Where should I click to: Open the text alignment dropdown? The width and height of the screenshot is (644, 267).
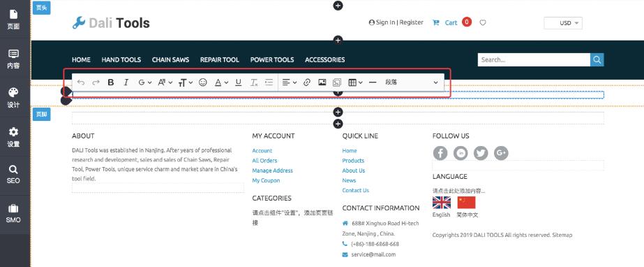(290, 82)
